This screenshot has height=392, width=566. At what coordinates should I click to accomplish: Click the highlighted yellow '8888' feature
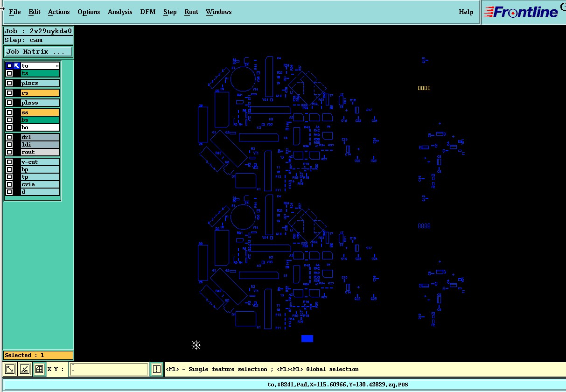pos(424,88)
